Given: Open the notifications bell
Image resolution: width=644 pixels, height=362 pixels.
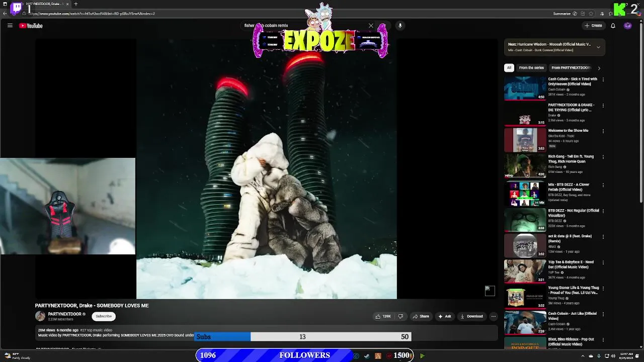Looking at the screenshot, I should (x=613, y=26).
